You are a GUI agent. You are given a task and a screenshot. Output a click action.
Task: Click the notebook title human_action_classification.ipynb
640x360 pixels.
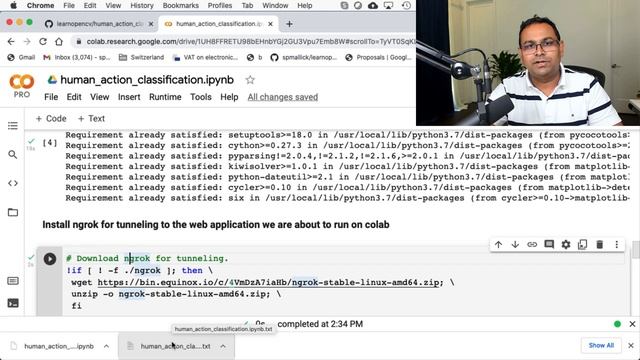click(147, 80)
